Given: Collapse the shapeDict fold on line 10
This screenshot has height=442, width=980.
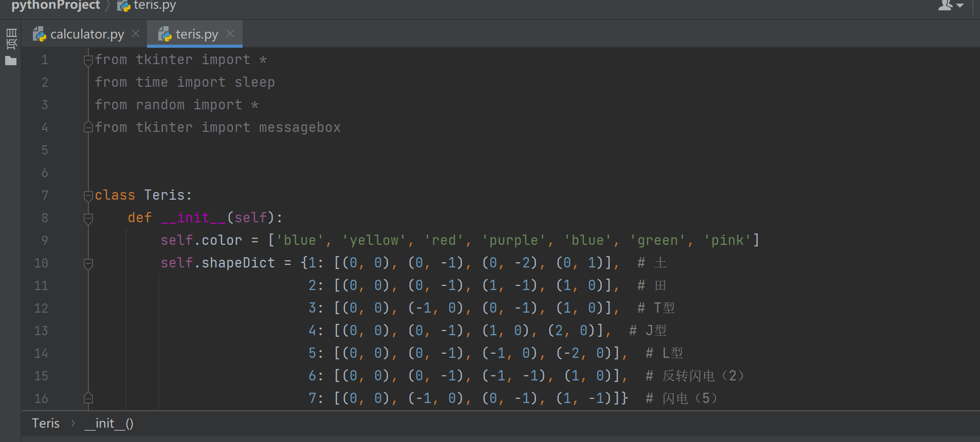Looking at the screenshot, I should (88, 263).
